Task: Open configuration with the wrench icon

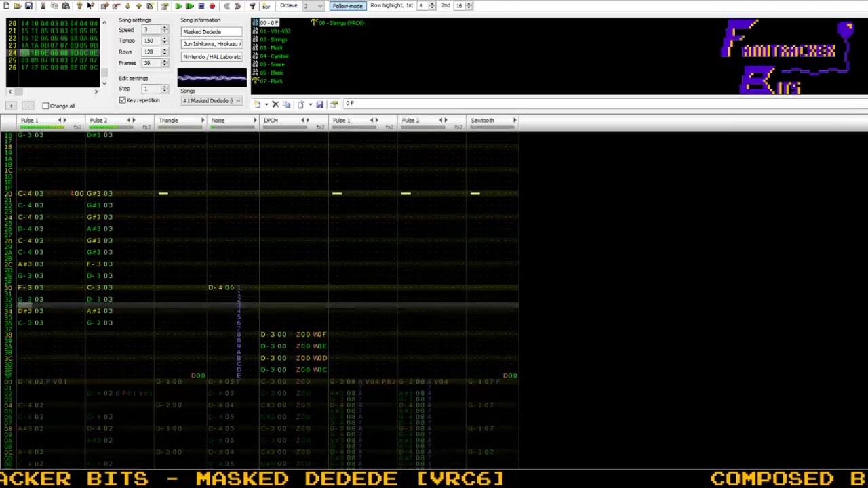Action: point(252,6)
